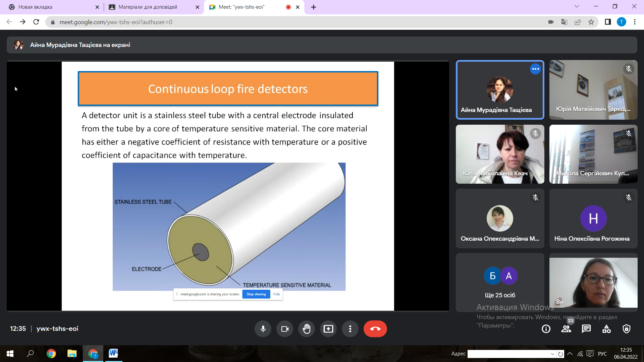Click the Google Translate icon in address bar

[x=564, y=22]
